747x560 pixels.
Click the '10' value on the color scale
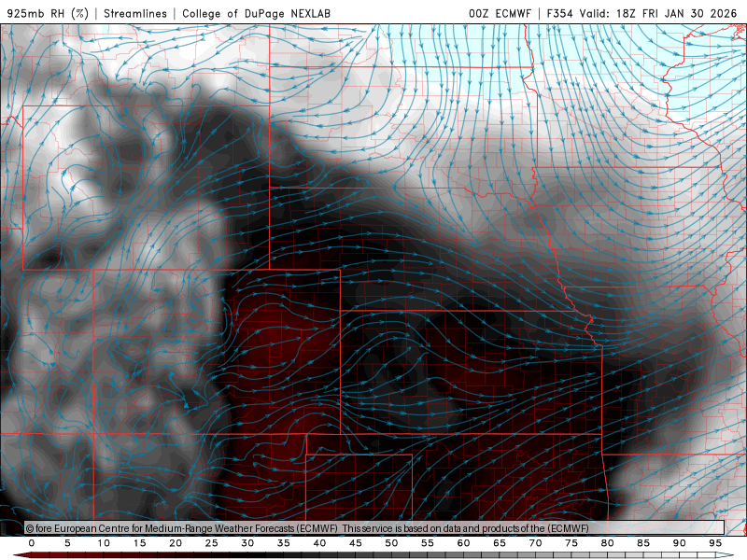(x=104, y=543)
